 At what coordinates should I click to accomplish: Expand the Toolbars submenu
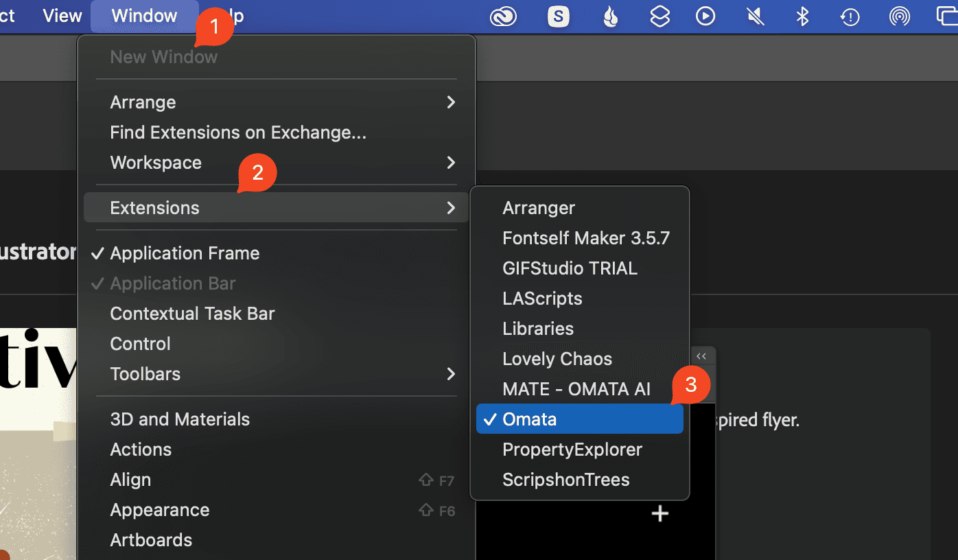pyautogui.click(x=277, y=374)
